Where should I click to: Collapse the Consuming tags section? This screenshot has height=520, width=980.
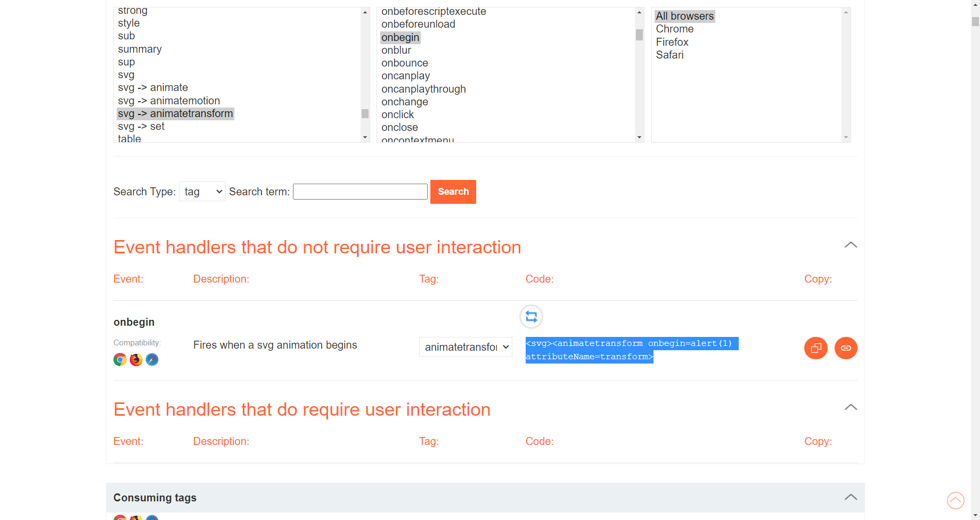[x=851, y=497]
